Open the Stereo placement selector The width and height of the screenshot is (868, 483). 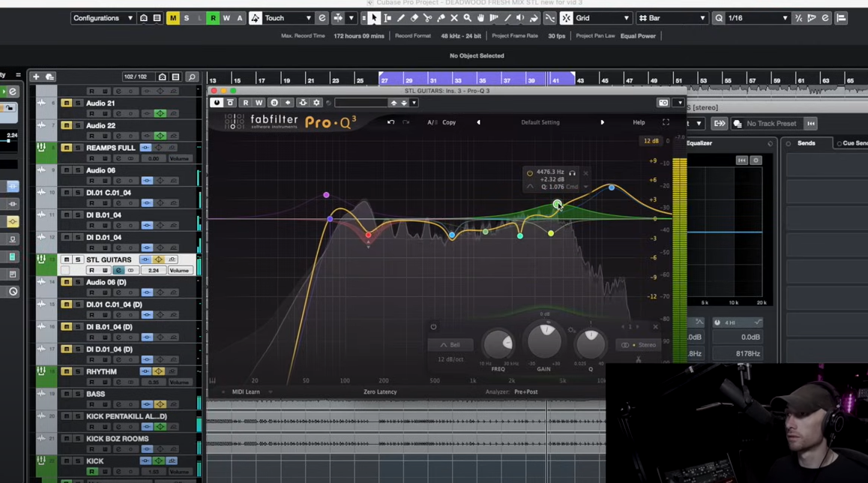[639, 345]
